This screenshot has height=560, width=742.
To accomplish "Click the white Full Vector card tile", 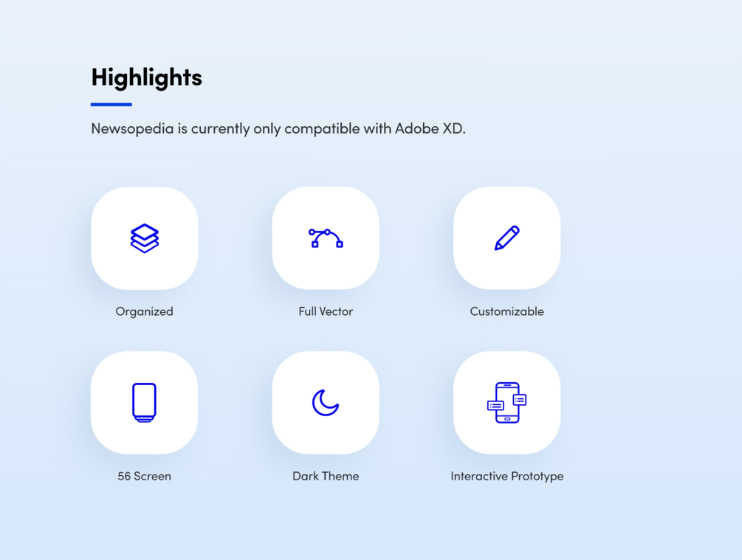I will tap(326, 238).
